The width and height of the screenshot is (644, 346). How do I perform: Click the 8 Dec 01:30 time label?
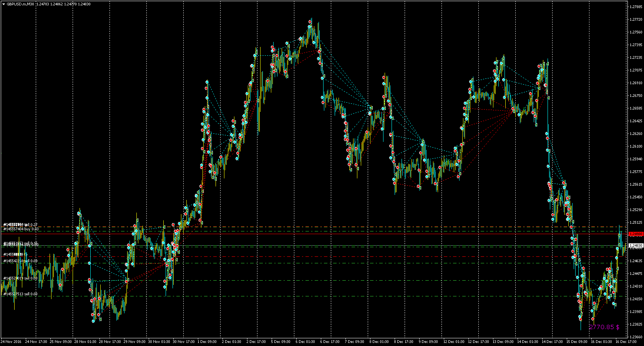379,342
